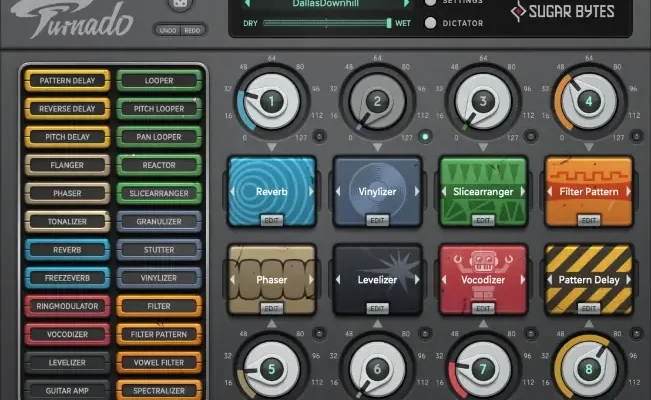
Task: Toggle the LED beside knob 1
Action: pos(319,137)
